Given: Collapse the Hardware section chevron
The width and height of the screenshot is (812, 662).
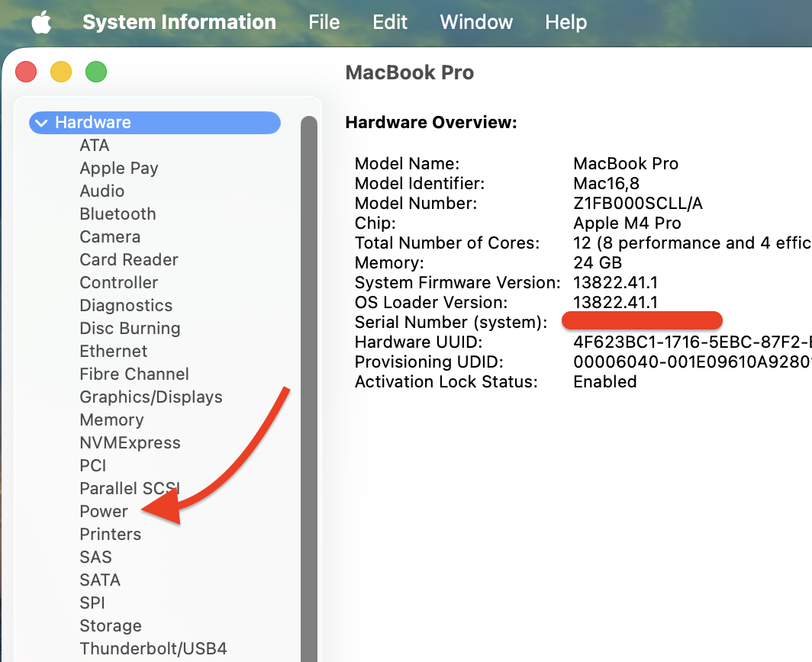Looking at the screenshot, I should [41, 123].
